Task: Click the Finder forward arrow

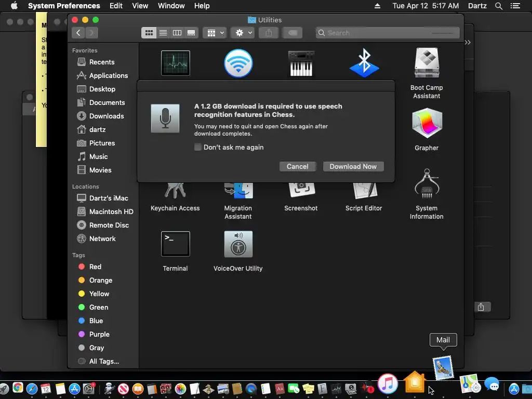Action: point(91,33)
